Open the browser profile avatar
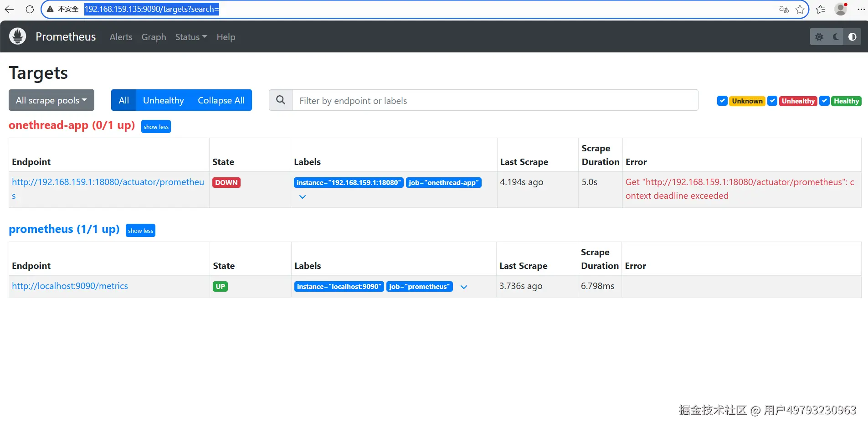Viewport: 868px width, 428px height. [x=841, y=9]
